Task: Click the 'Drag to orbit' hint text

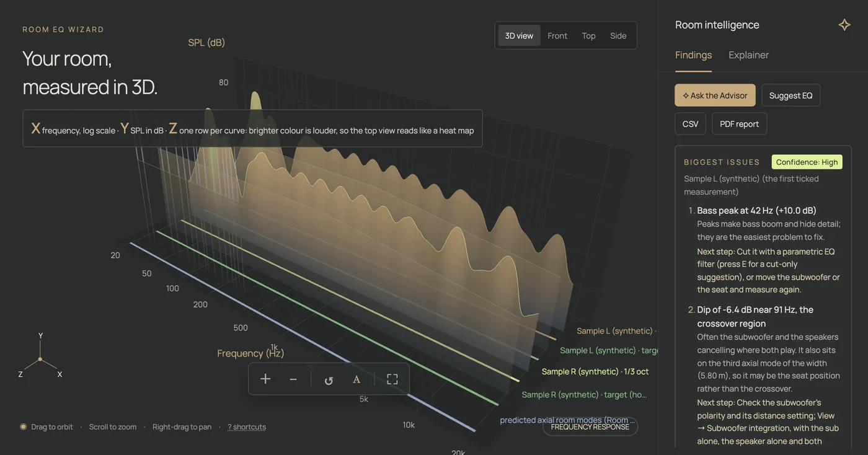Action: [52, 427]
